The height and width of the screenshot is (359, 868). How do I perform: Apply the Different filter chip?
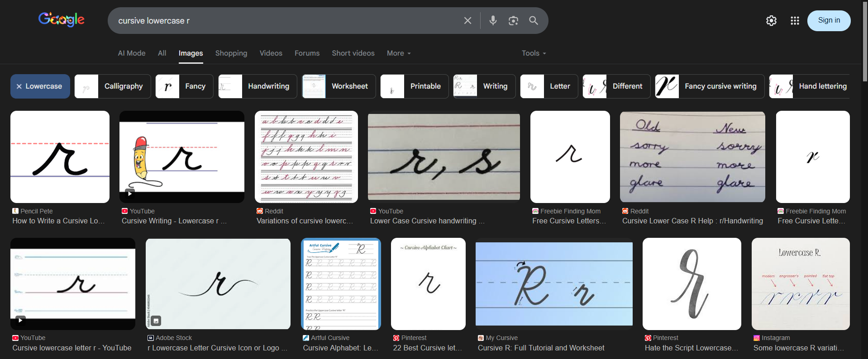pos(616,86)
